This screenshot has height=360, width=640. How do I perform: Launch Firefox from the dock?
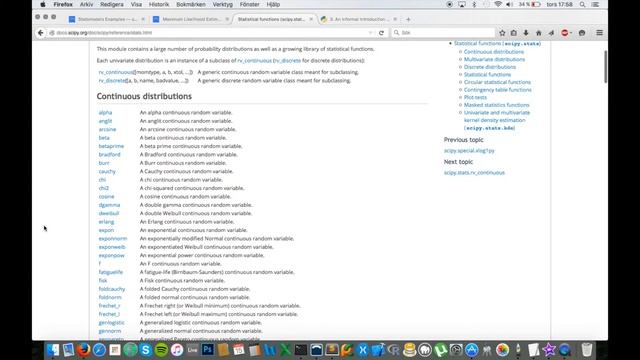84,350
